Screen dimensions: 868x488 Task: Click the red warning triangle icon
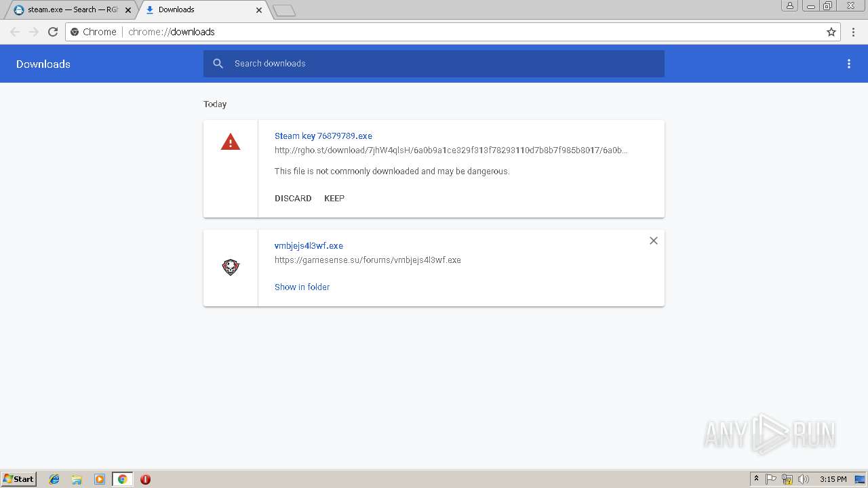(x=231, y=142)
